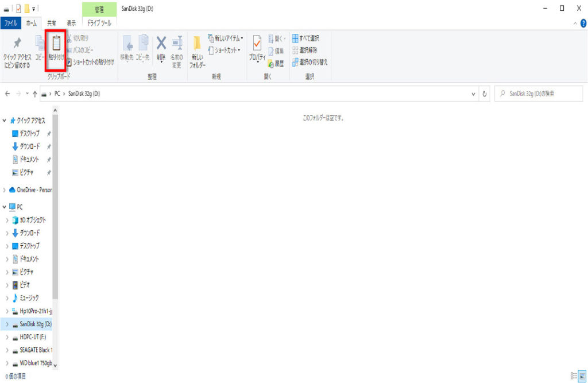Open the address bar history dropdown

pyautogui.click(x=473, y=94)
